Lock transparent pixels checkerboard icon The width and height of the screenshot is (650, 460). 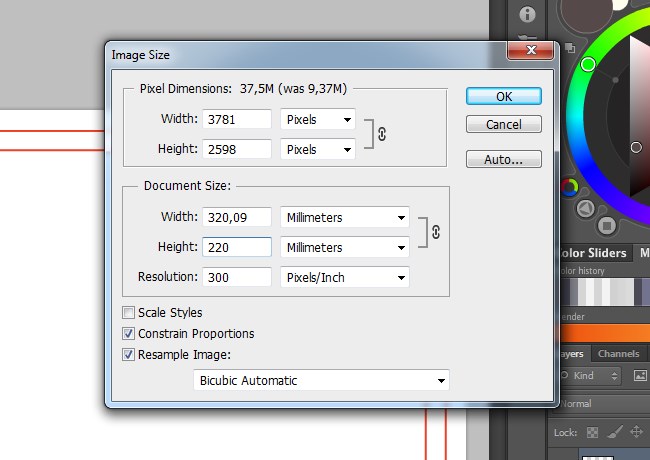click(592, 432)
